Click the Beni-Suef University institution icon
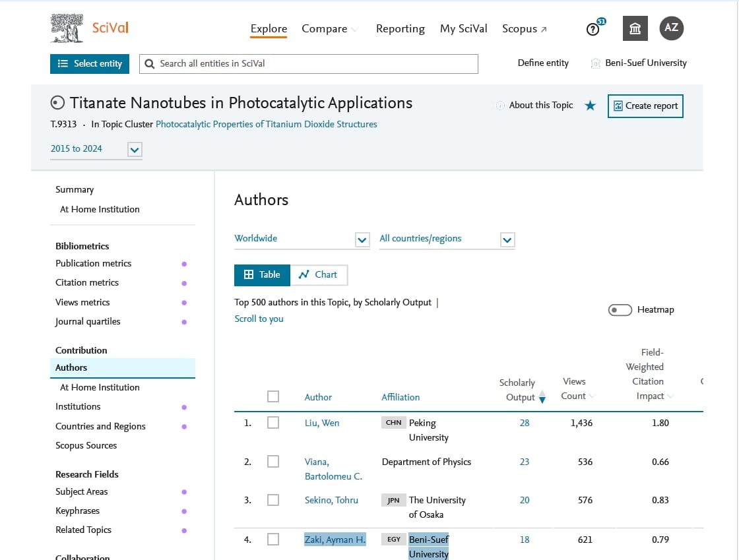 click(595, 63)
